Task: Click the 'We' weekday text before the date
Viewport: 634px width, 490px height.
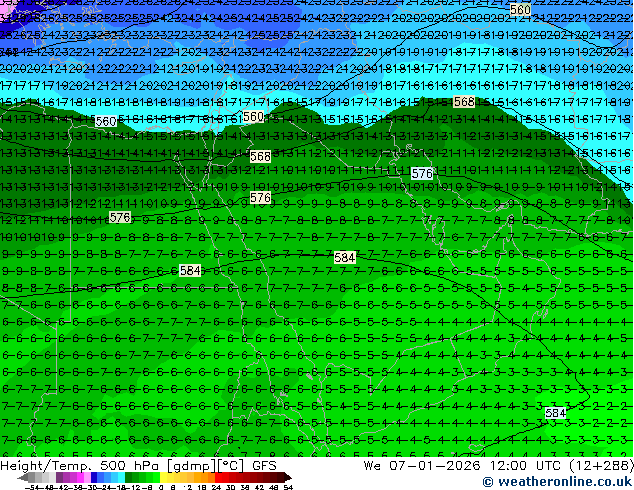Action: tap(372, 466)
